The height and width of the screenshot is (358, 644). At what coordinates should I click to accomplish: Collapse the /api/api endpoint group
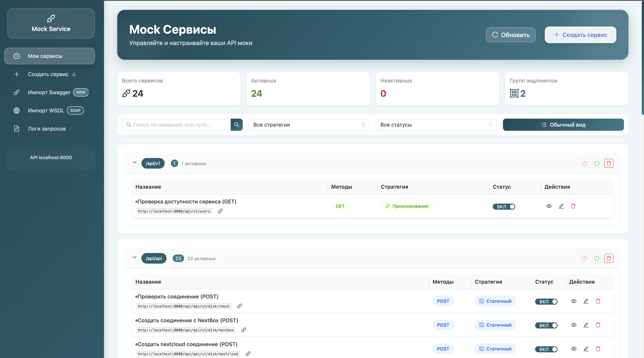click(134, 257)
